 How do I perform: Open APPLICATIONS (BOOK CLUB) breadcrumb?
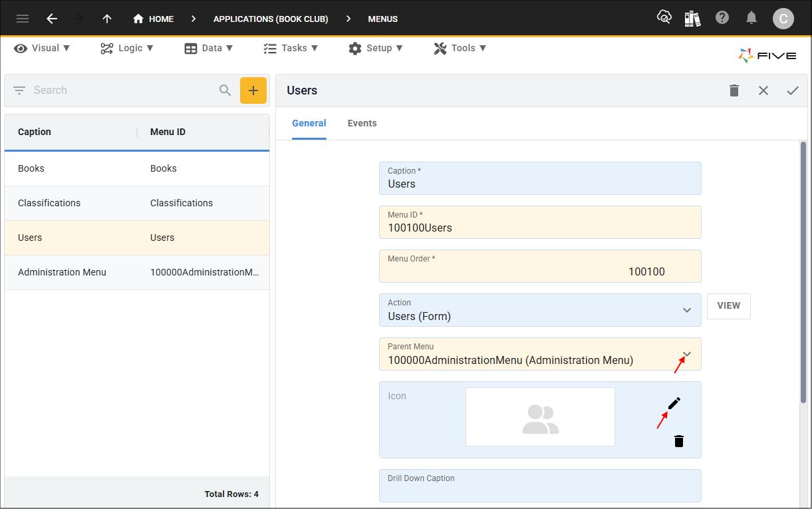click(271, 19)
